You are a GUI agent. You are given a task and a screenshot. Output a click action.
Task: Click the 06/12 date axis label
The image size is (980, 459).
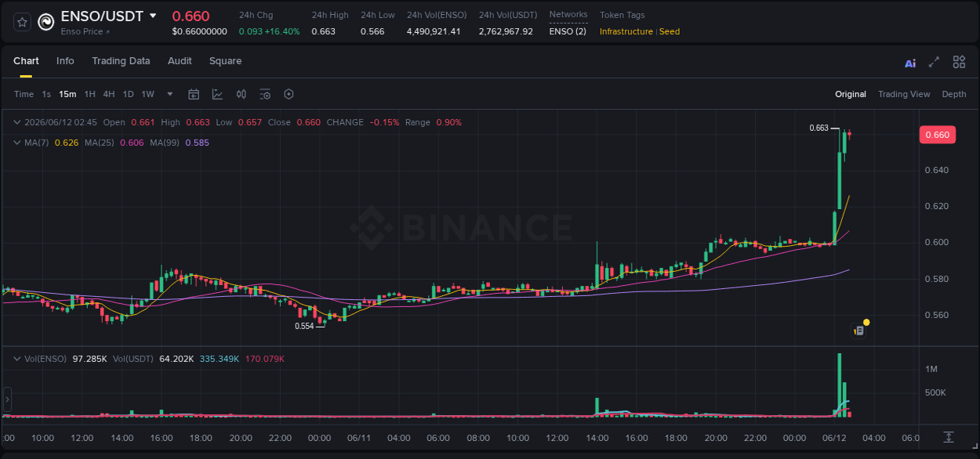(x=834, y=438)
